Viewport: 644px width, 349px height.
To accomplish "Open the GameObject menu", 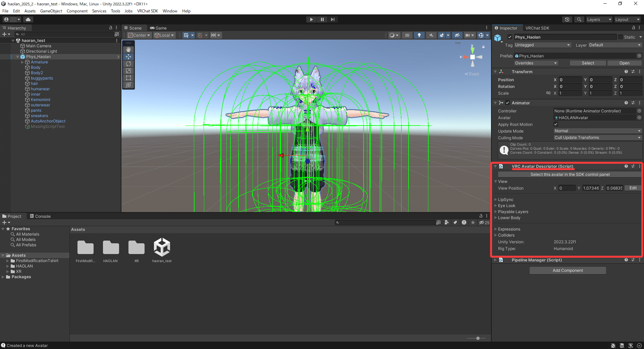I will click(x=51, y=11).
